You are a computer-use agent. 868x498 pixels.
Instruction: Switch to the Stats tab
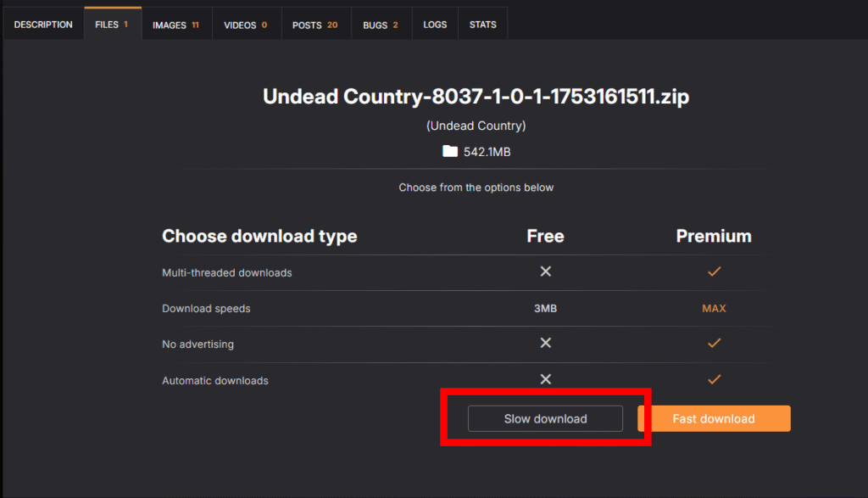pyautogui.click(x=482, y=25)
